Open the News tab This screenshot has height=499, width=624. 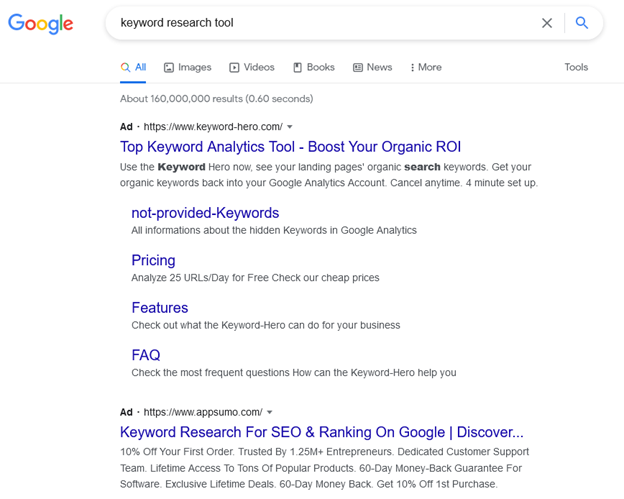pyautogui.click(x=372, y=67)
